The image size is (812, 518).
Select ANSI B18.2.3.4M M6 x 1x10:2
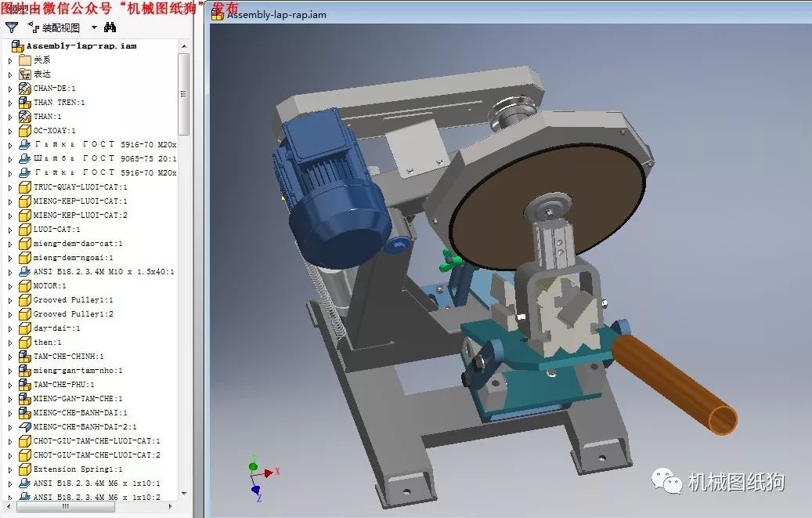[x=97, y=497]
